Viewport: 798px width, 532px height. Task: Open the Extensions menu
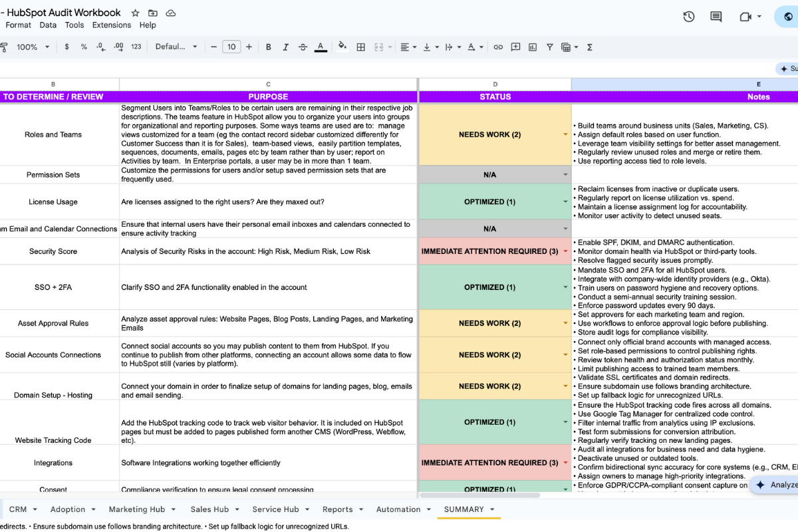(112, 25)
